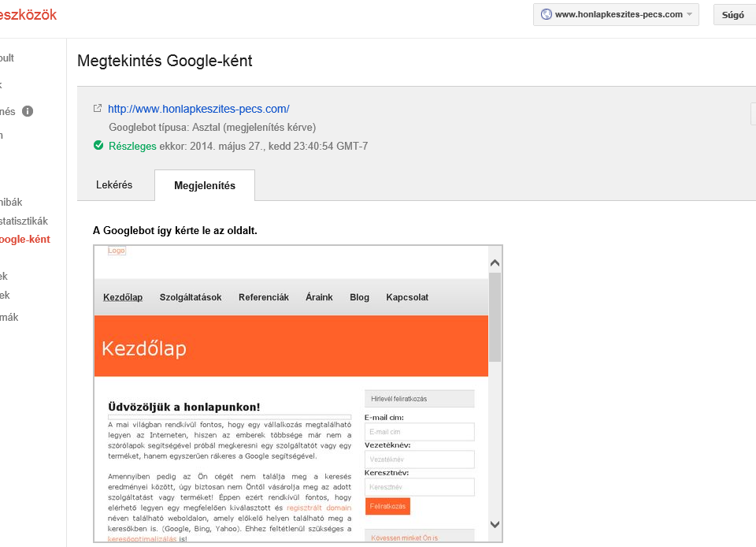Click the Keresztnév input field

(420, 487)
